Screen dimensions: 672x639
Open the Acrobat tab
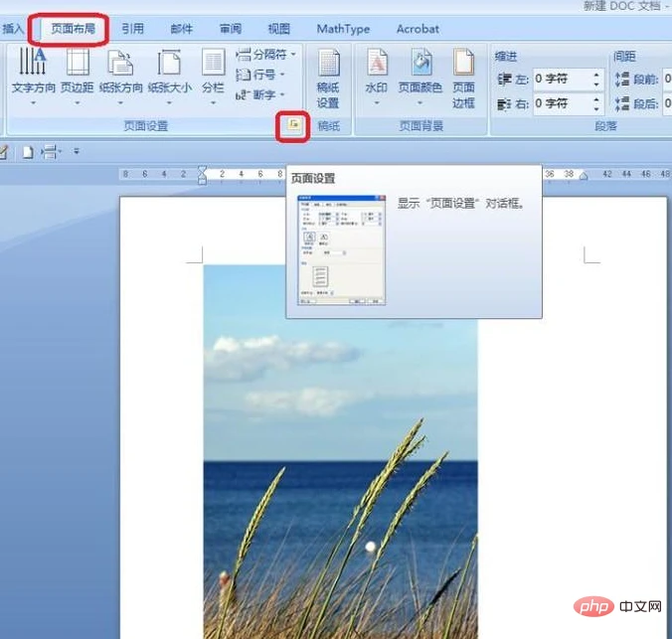pyautogui.click(x=418, y=29)
